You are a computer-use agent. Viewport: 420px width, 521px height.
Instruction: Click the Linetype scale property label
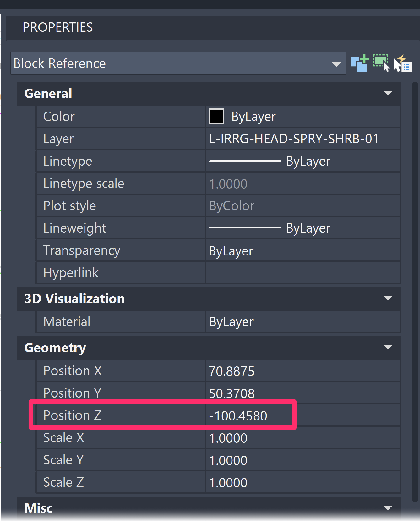click(x=84, y=184)
